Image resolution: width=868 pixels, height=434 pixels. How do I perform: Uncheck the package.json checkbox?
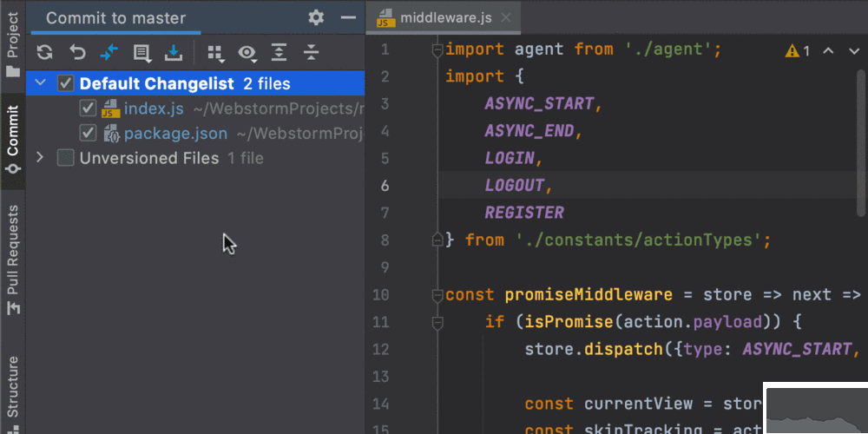(x=88, y=134)
